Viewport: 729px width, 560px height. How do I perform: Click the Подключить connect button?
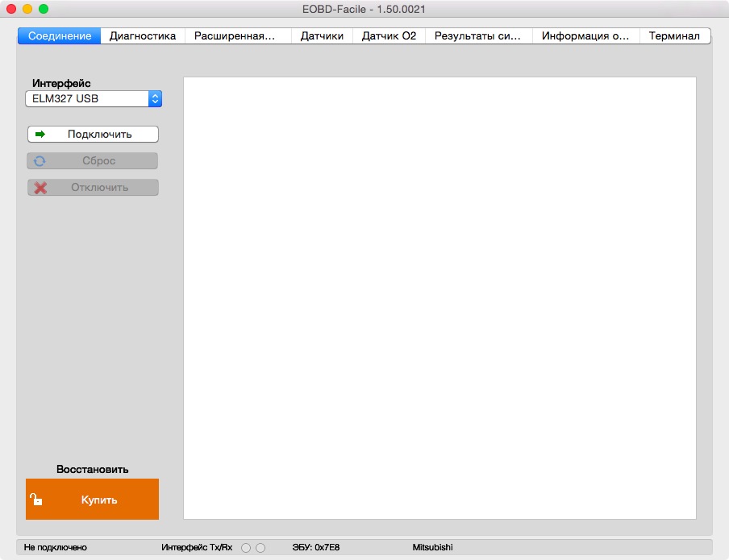tap(93, 135)
